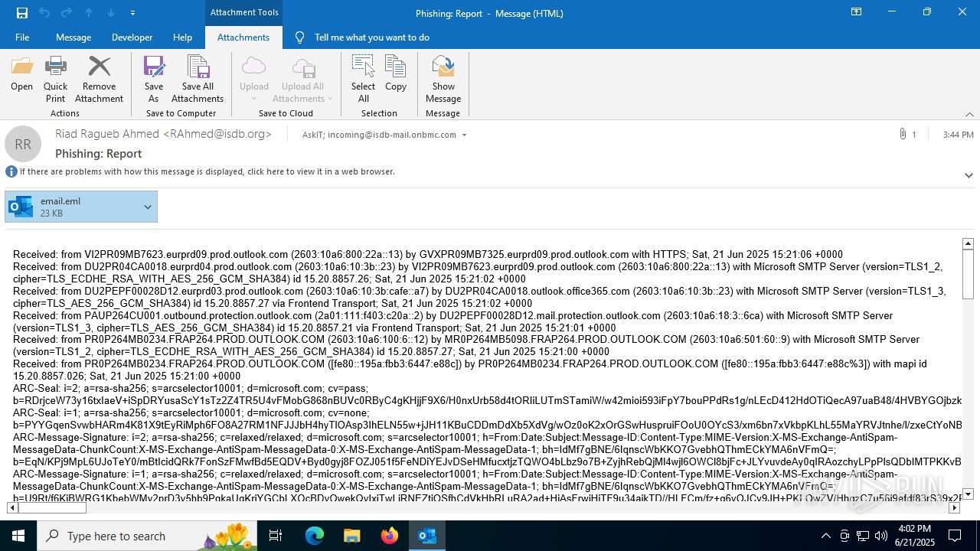Open the attachment with the Open icon
This screenshot has width=980, height=551.
click(21, 74)
